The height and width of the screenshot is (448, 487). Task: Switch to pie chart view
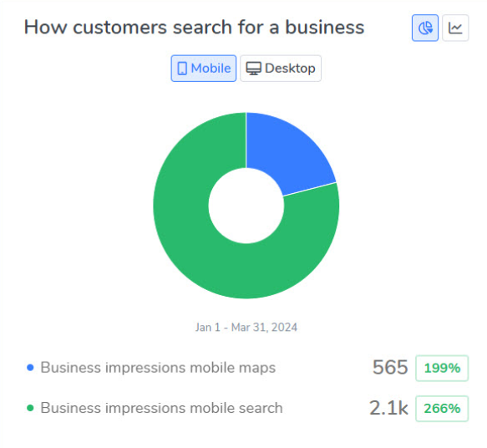coord(425,28)
